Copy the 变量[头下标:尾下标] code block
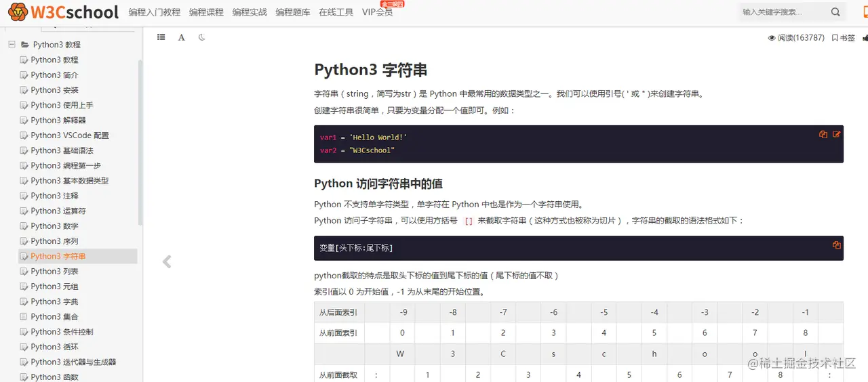Viewport: 868px width, 382px height. click(x=837, y=245)
